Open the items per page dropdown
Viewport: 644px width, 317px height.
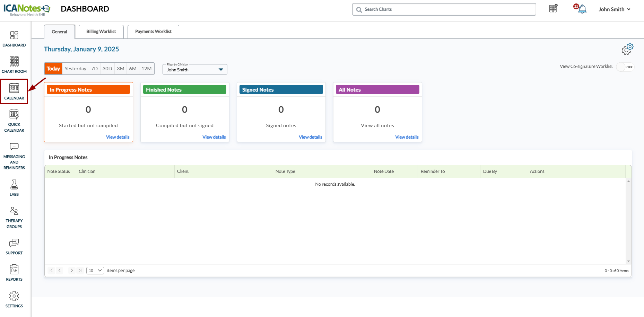coord(95,271)
